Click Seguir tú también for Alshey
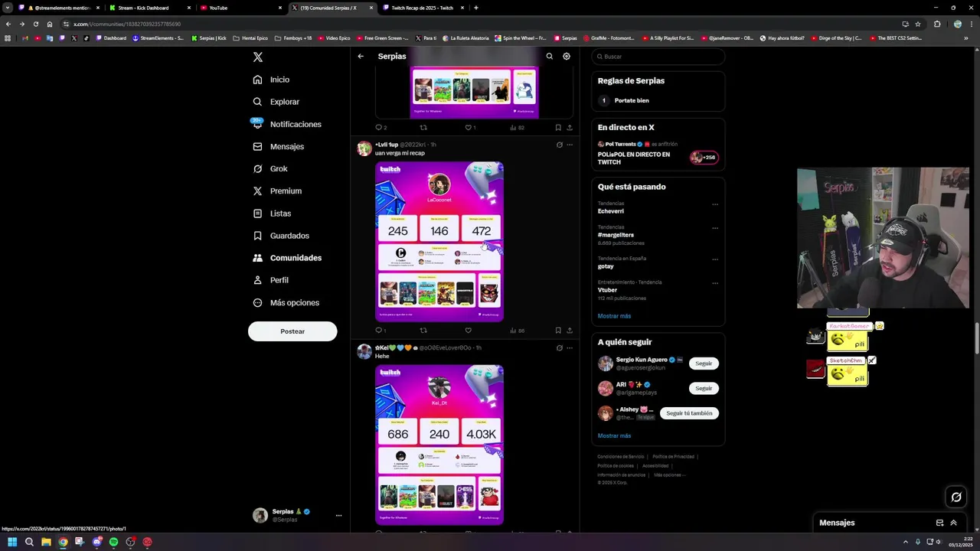This screenshot has height=551, width=980. tap(689, 413)
